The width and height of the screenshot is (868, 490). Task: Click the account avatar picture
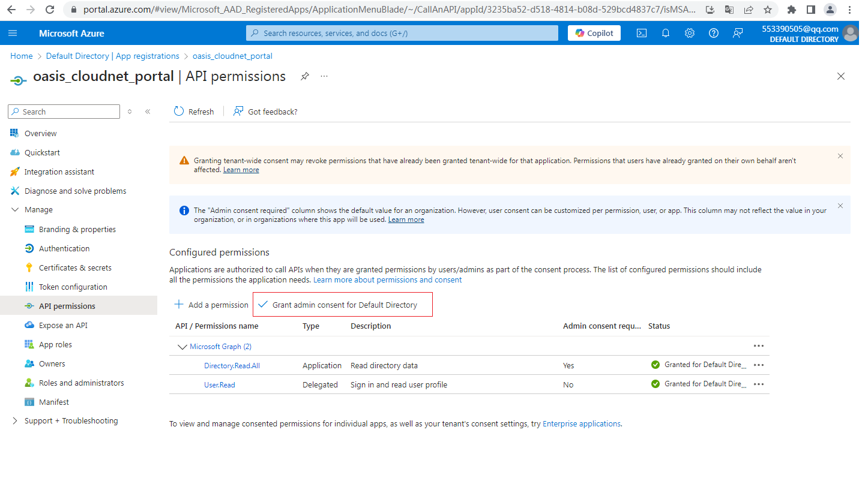pos(851,33)
